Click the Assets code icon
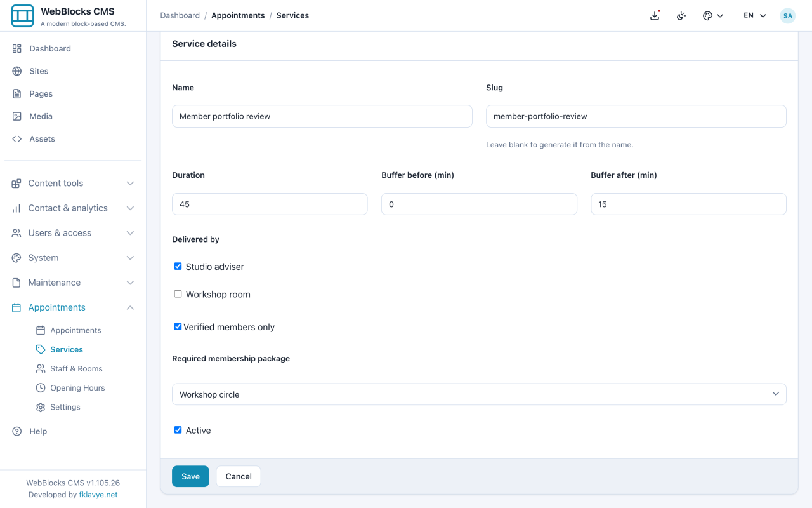812x508 pixels. [17, 139]
